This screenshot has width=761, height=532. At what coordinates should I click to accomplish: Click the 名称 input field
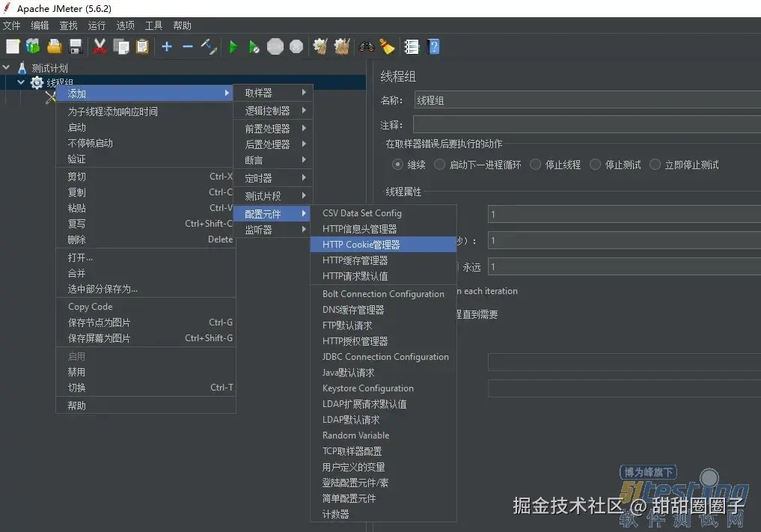tap(587, 100)
